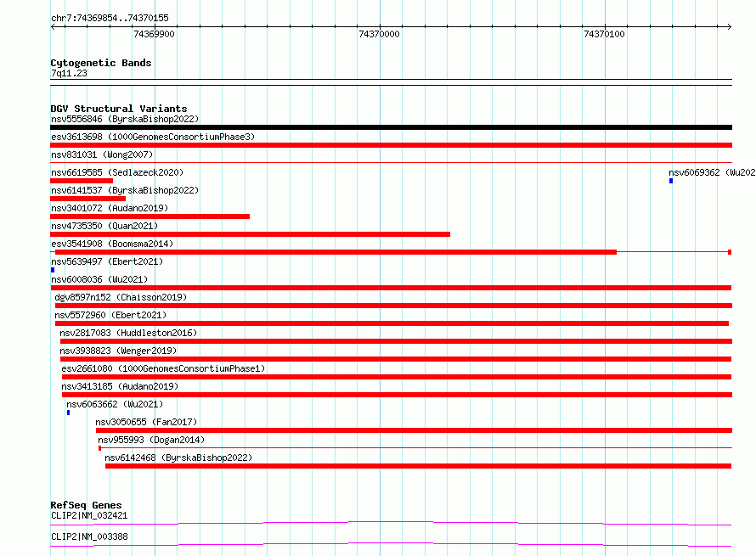Select the red nsv4735350 bar
The image size is (756, 556).
click(x=251, y=234)
